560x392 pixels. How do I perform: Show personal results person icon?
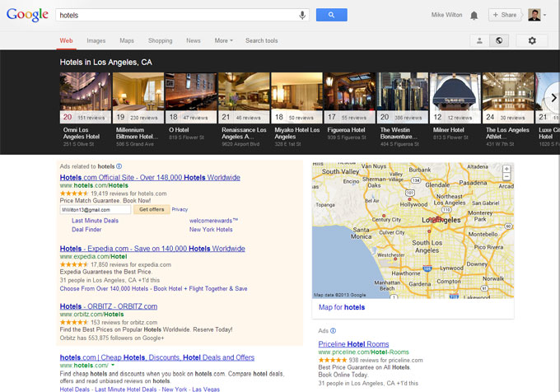479,40
